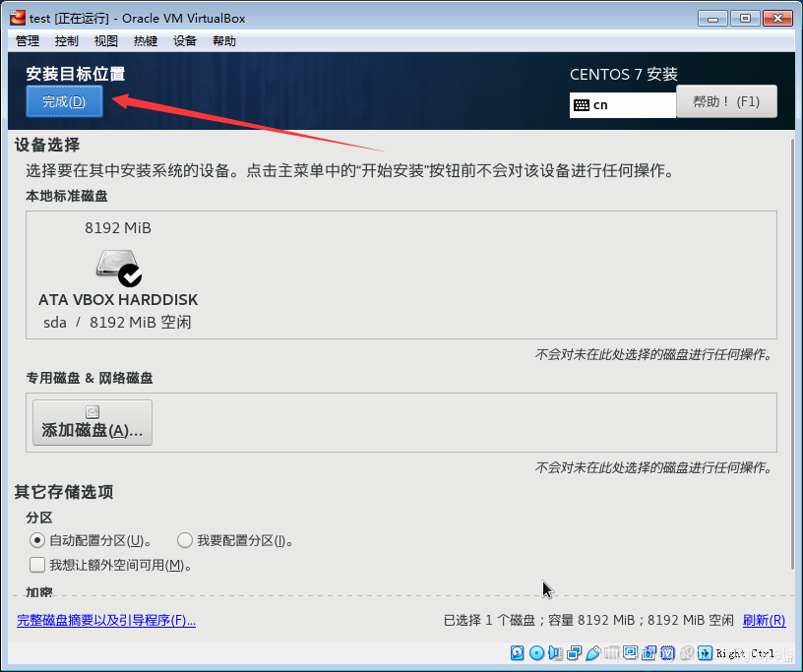This screenshot has height=672, width=803.
Task: Click the shared folders status icon
Action: 612,653
